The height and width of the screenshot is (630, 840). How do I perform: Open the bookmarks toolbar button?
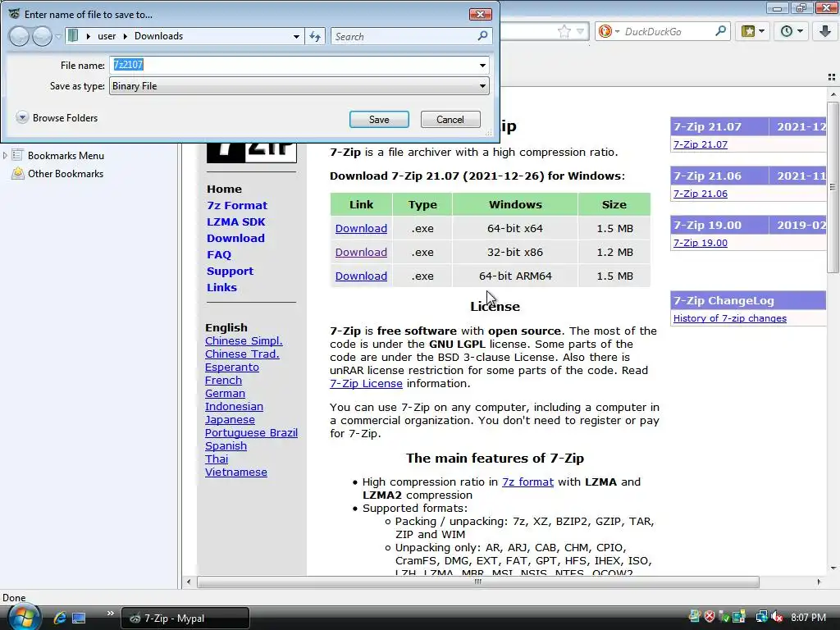tap(748, 31)
